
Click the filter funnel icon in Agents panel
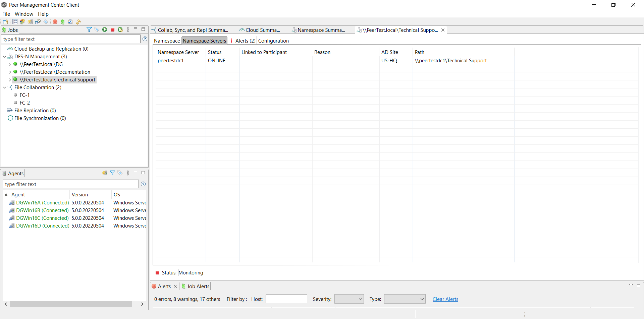click(x=112, y=173)
